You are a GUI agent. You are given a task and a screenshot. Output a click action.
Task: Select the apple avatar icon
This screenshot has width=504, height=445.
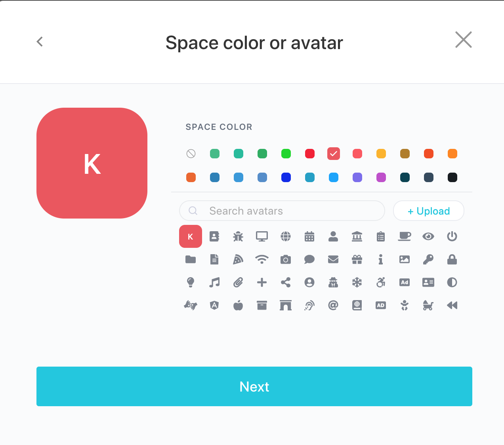238,305
